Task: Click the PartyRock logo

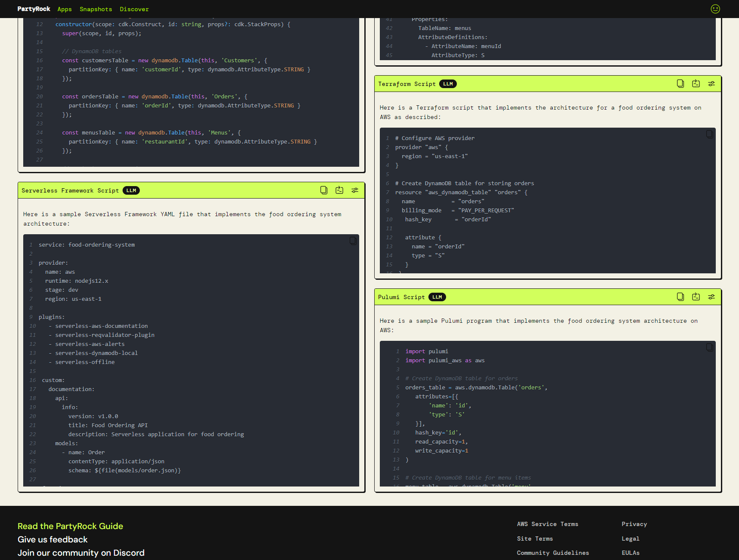Action: 34,9
